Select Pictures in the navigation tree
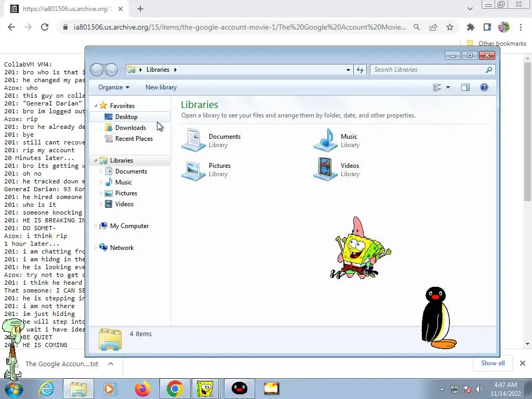This screenshot has height=399, width=532. [x=126, y=193]
